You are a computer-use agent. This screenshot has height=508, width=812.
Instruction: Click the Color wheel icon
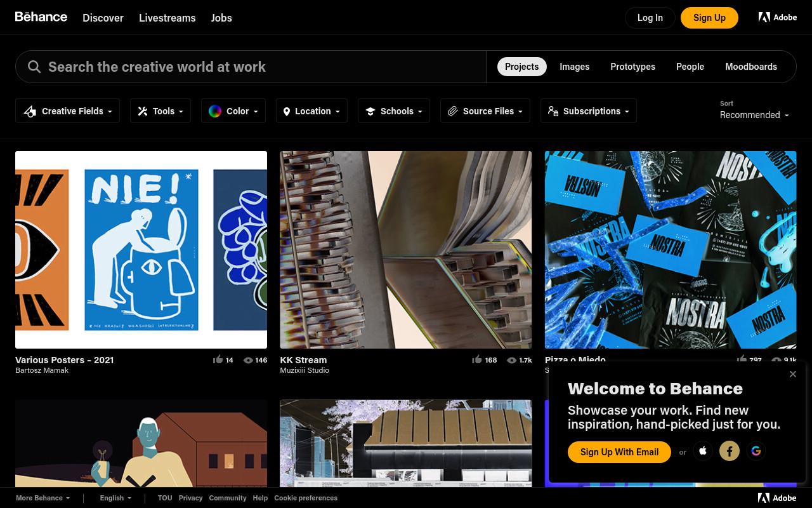215,111
